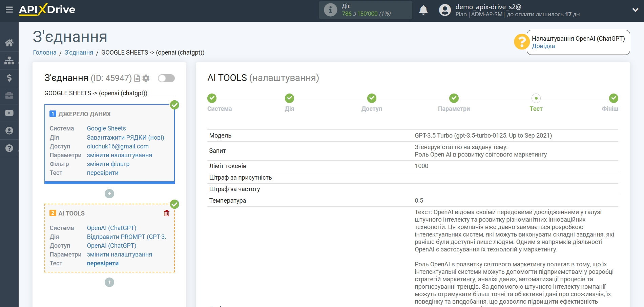Open the Home sidebar icon
This screenshot has height=307, width=644.
pos(9,43)
